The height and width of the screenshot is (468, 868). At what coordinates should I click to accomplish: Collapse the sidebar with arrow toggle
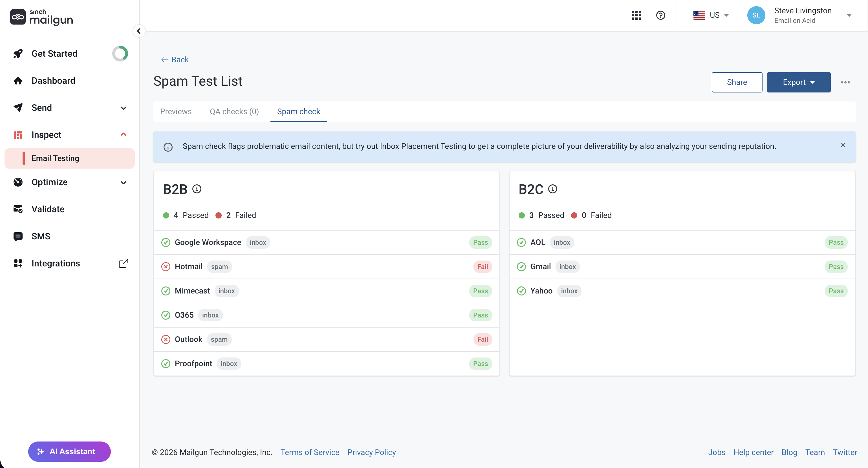[139, 31]
